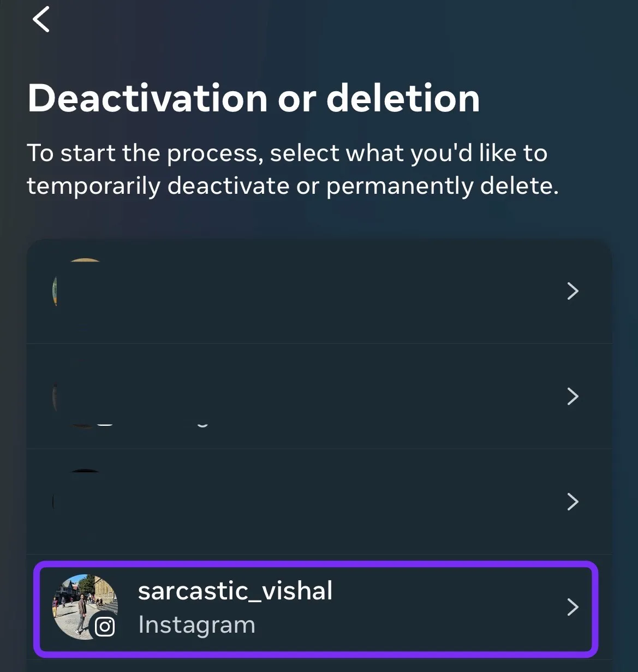This screenshot has width=638, height=672.
Task: Click the sarcastic_vishal username text
Action: 235,591
